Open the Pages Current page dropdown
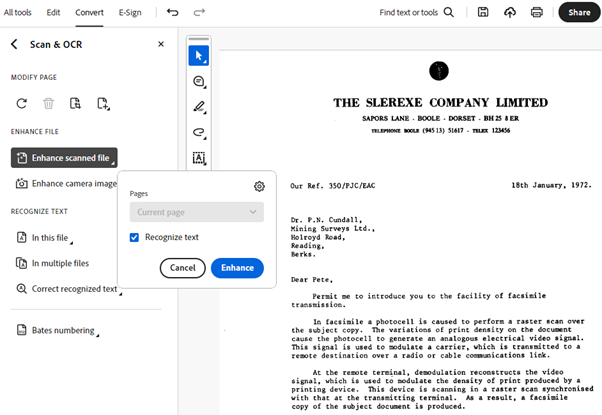 (197, 212)
